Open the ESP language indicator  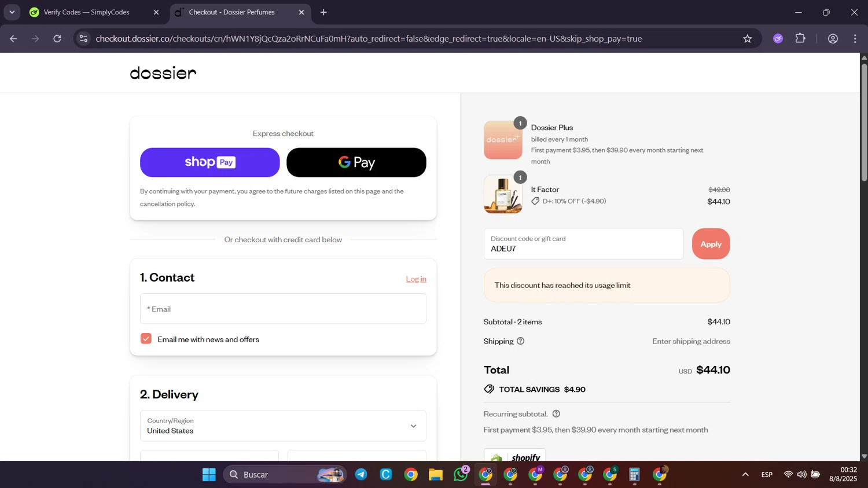(767, 475)
